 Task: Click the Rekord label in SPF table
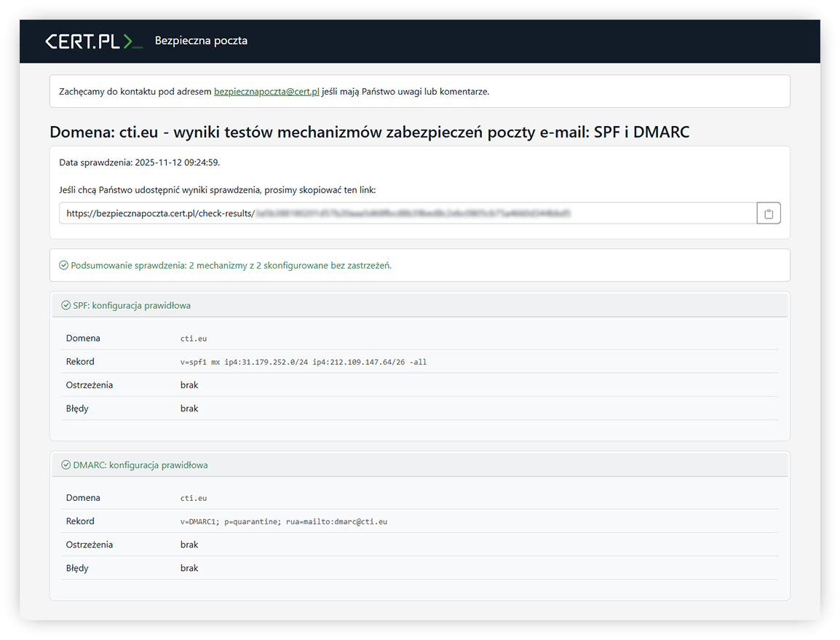point(80,362)
